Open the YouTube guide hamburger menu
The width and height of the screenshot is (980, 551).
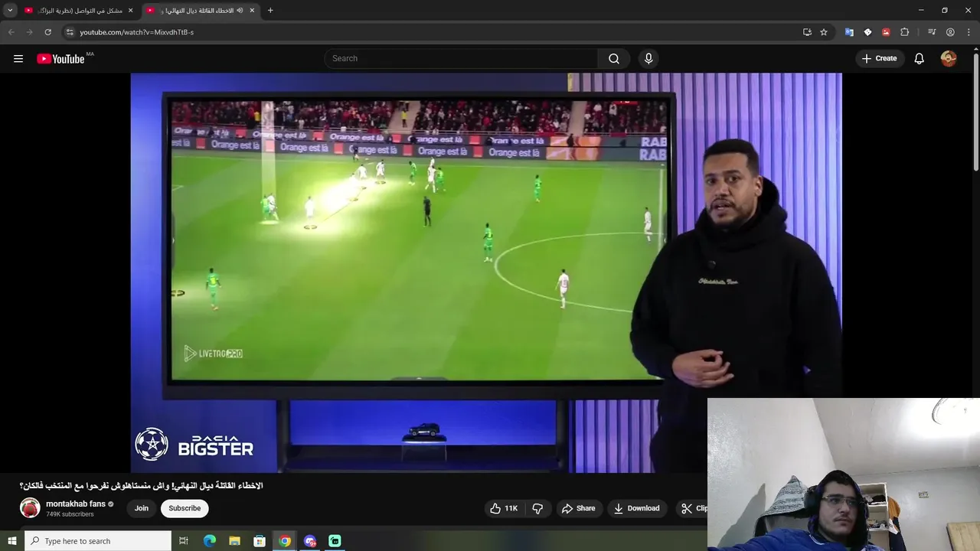18,59
